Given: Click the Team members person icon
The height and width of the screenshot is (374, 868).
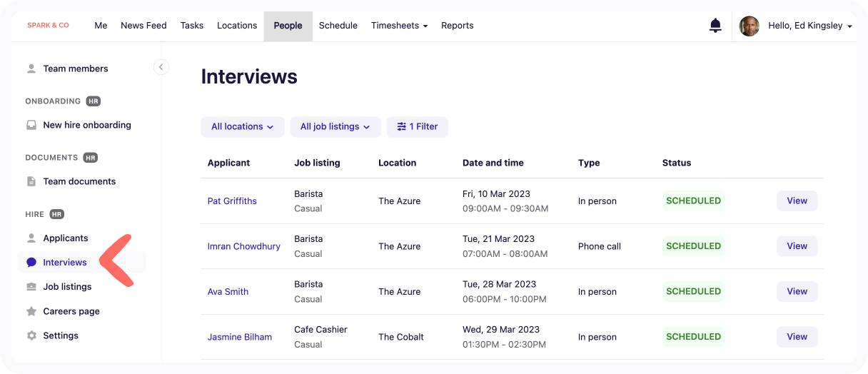Looking at the screenshot, I should coord(31,69).
